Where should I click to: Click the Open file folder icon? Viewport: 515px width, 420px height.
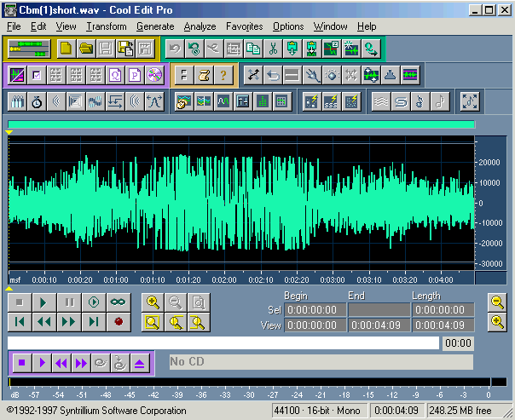tap(85, 48)
